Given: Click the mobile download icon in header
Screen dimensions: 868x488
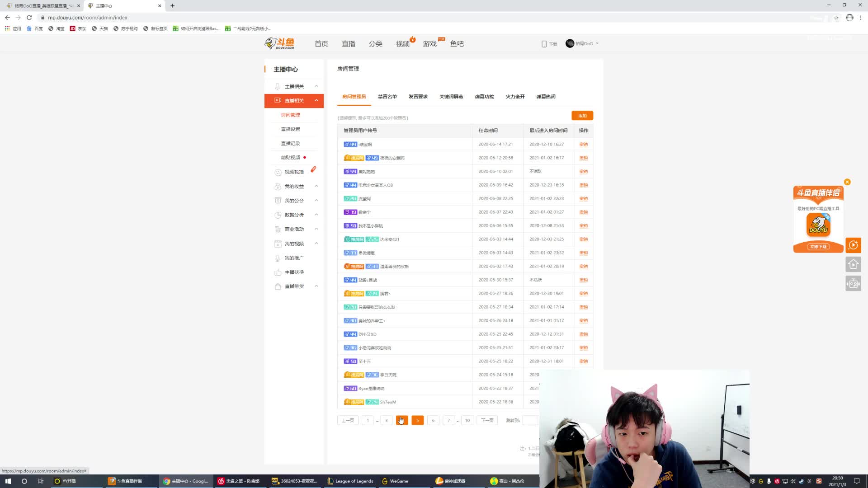Looking at the screenshot, I should (544, 44).
